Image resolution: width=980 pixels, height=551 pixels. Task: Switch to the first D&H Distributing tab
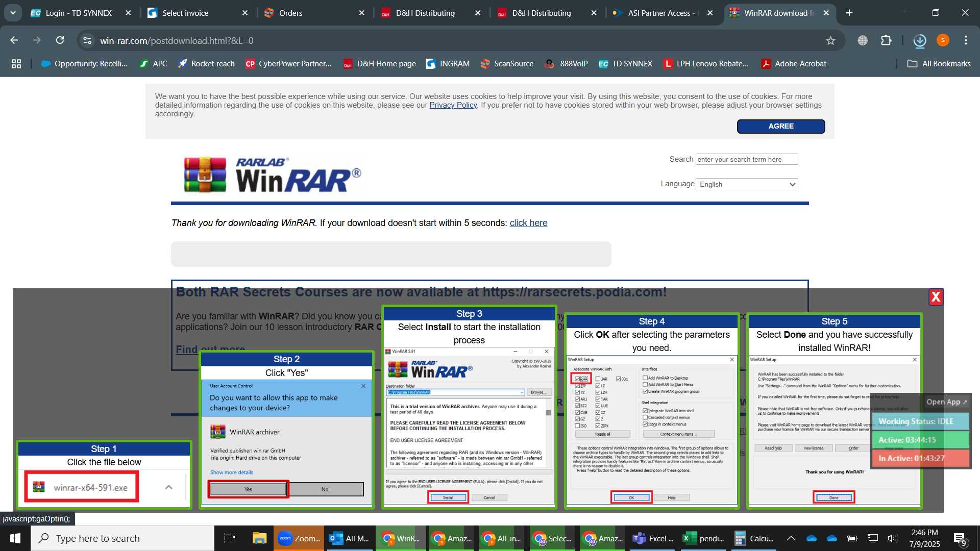[x=425, y=13]
